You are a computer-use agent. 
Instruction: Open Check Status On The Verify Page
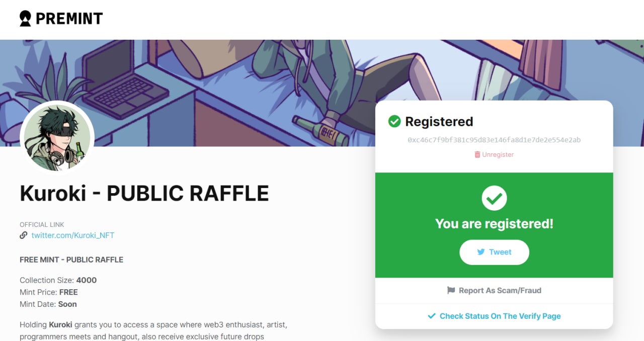click(x=500, y=316)
